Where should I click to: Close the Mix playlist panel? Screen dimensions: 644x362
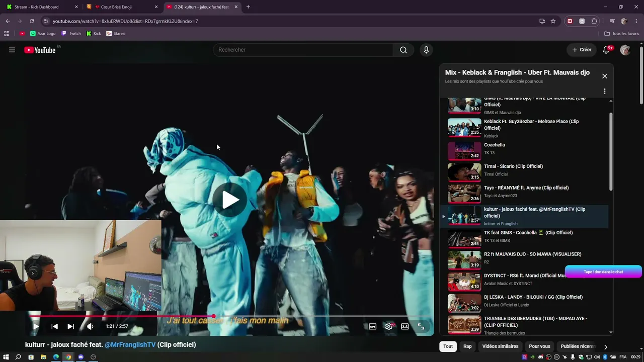tap(605, 76)
